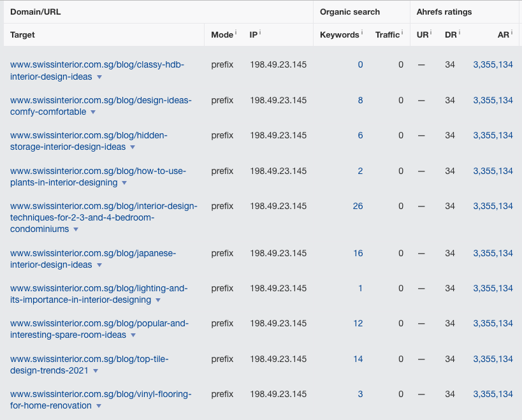Open AR value 3,355,134 in first row

click(493, 64)
